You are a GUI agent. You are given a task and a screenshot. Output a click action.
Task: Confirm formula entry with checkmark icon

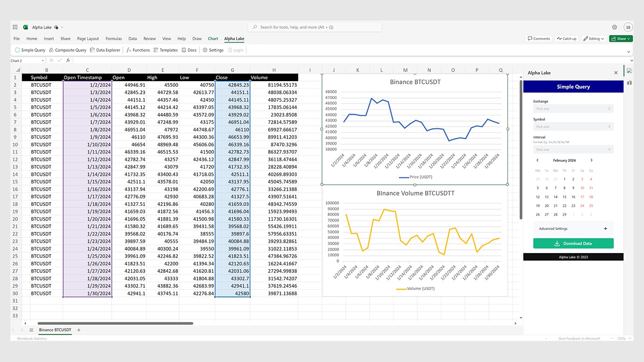(59, 60)
